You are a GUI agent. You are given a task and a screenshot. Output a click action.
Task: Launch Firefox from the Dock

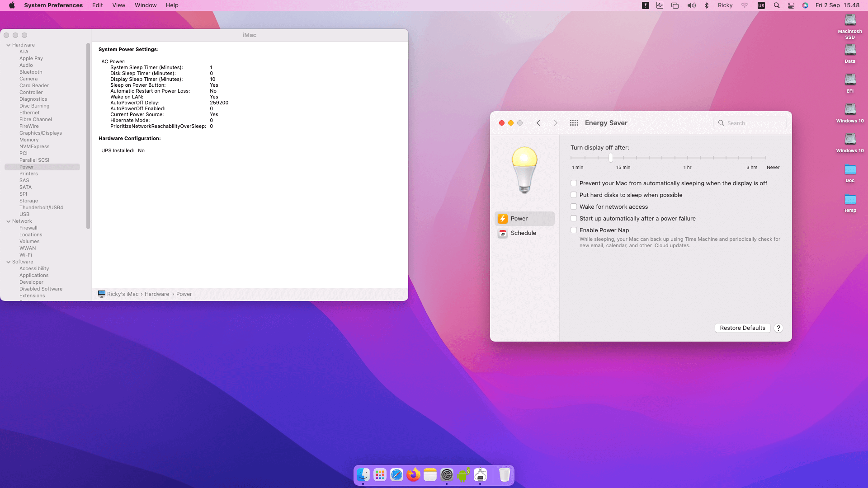click(x=413, y=475)
